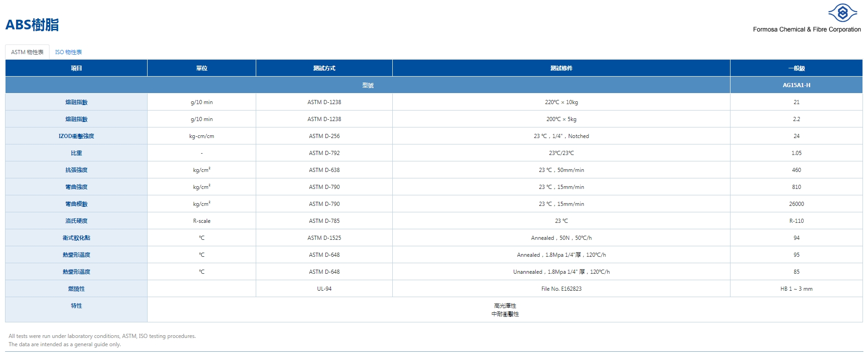
Task: Click the 洛氏硬度 row label
Action: coord(77,221)
